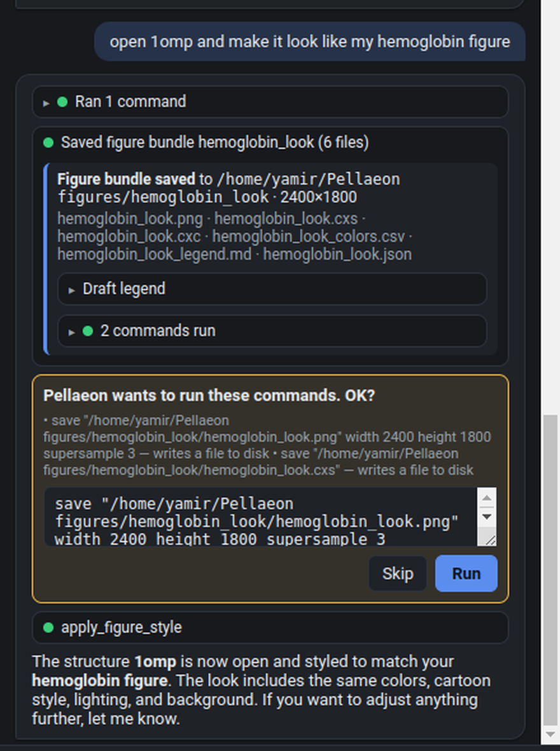This screenshot has width=560, height=751.
Task: Click the chat scrollbar down arrow
Action: pyautogui.click(x=550, y=734)
